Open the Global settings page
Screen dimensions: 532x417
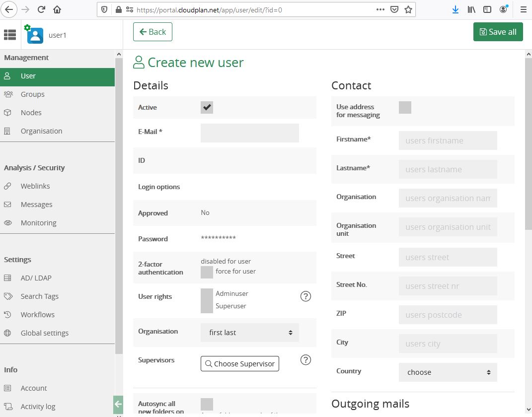coord(44,333)
